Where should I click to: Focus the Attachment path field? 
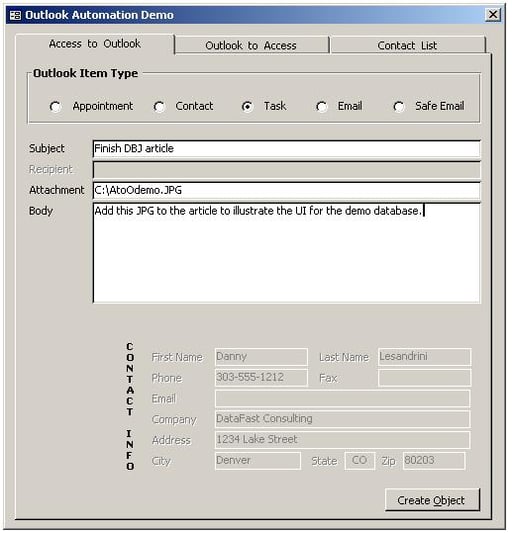(x=287, y=190)
